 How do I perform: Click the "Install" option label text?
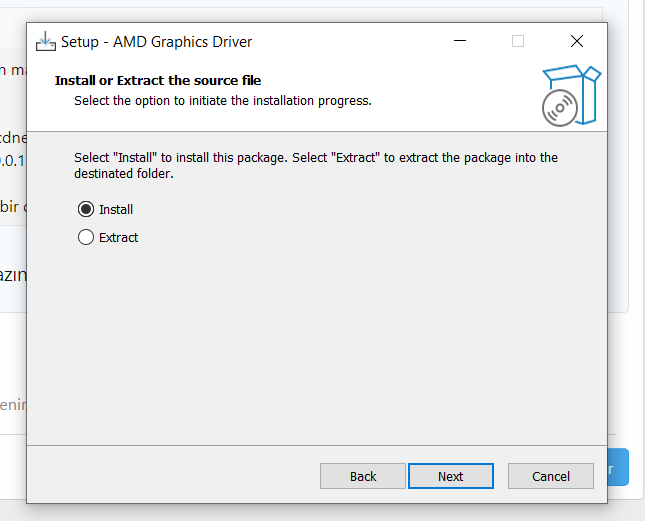[x=116, y=210]
